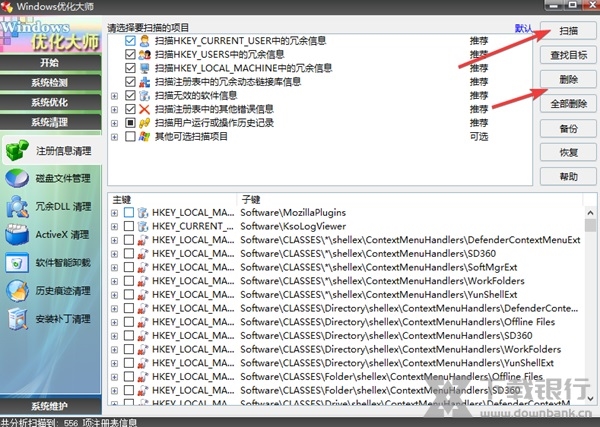600x427 pixels.
Task: Switch to 系统检测 menu section
Action: pyautogui.click(x=49, y=82)
